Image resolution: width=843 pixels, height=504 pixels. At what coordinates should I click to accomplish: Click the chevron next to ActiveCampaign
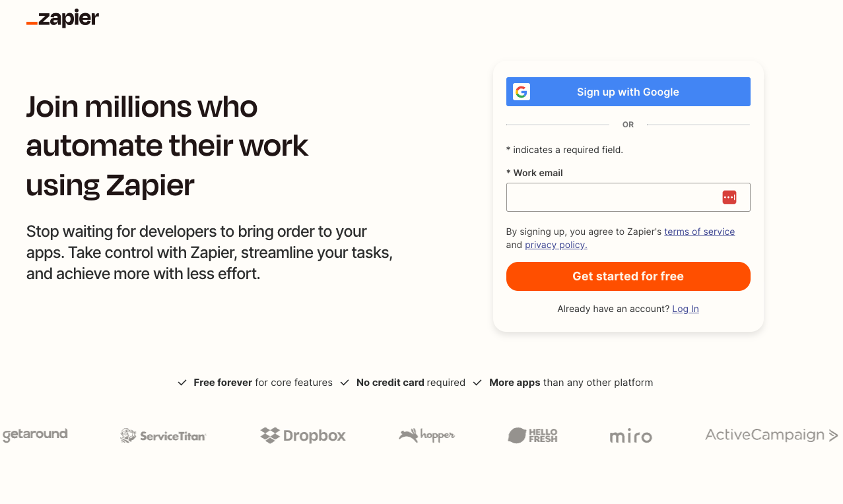coord(833,435)
